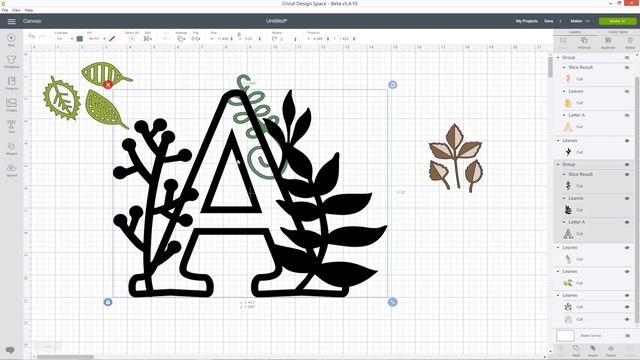
Task: Switch to the Color Sync tab
Action: (618, 32)
